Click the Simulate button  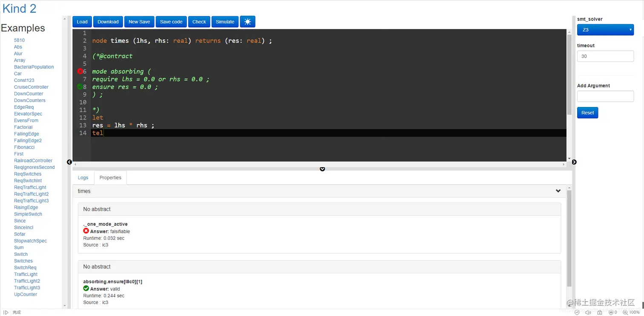click(x=225, y=22)
